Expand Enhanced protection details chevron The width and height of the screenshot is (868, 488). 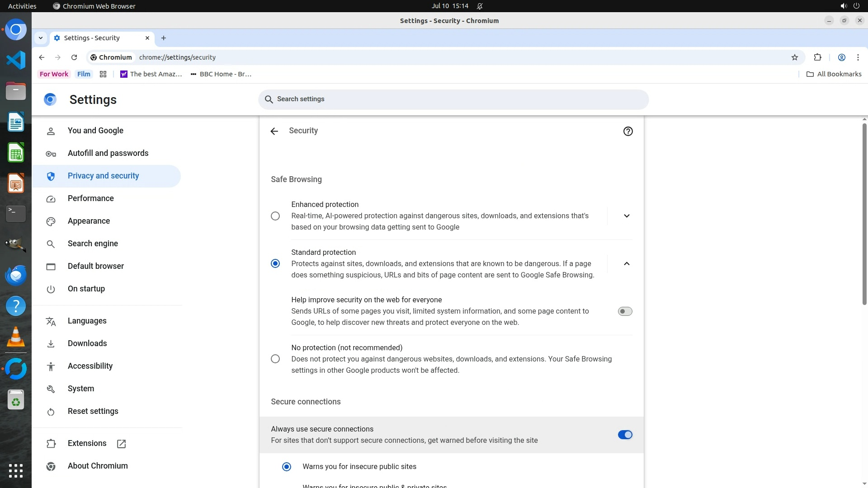point(626,216)
